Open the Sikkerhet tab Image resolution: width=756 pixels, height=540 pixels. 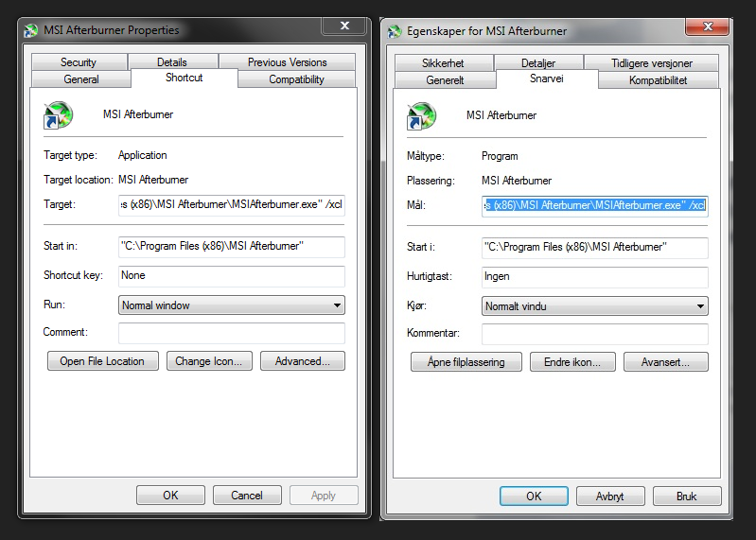click(444, 63)
